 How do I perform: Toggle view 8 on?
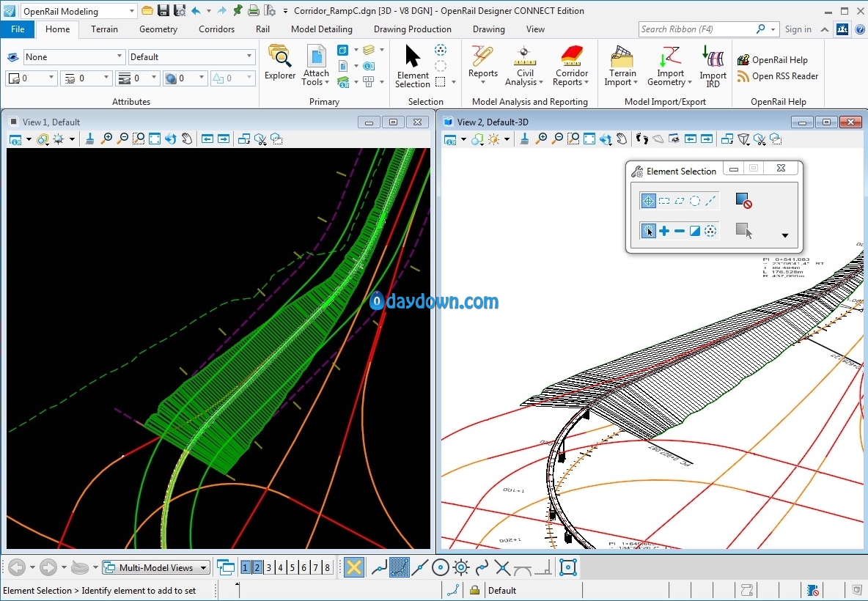point(327,567)
